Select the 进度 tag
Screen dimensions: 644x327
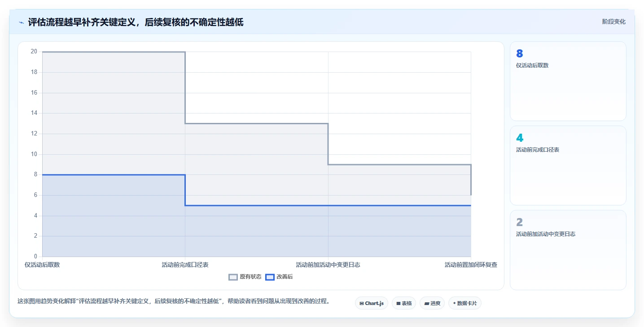click(x=432, y=303)
